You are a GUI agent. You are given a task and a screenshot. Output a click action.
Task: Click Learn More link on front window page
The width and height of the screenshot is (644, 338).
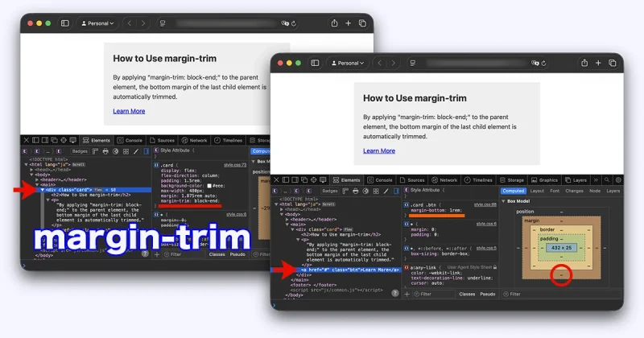(x=378, y=150)
